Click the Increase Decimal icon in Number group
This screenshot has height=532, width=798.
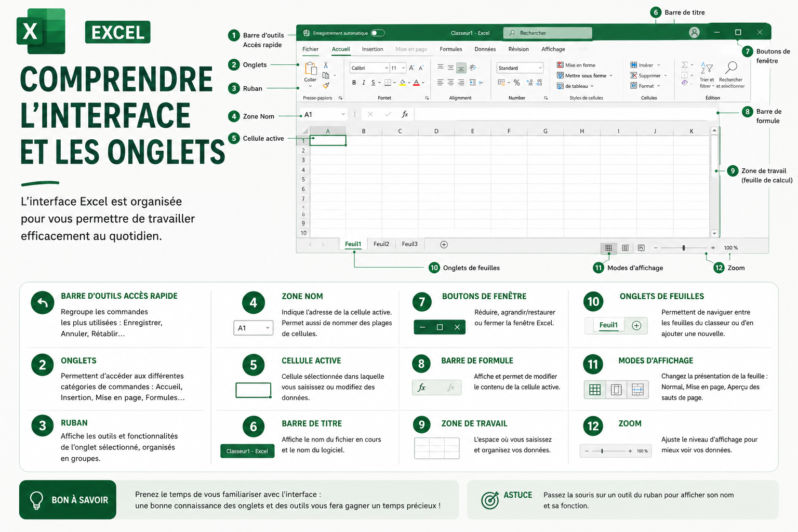[529, 82]
